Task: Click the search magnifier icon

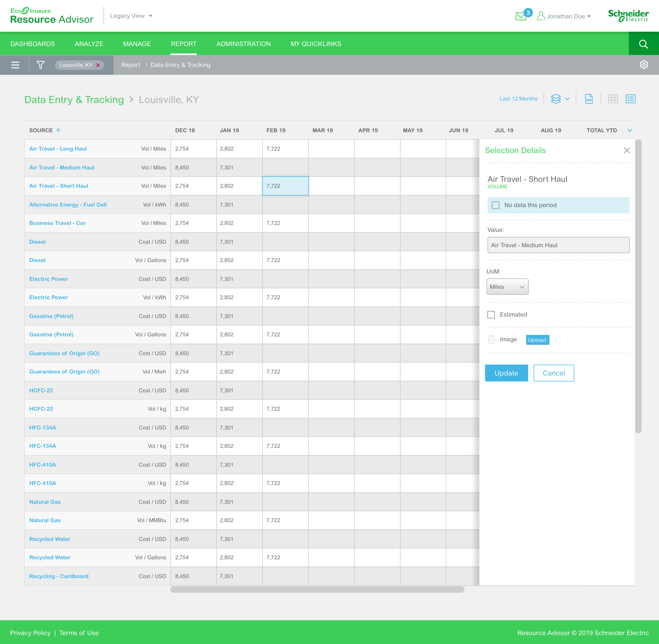Action: coord(643,44)
